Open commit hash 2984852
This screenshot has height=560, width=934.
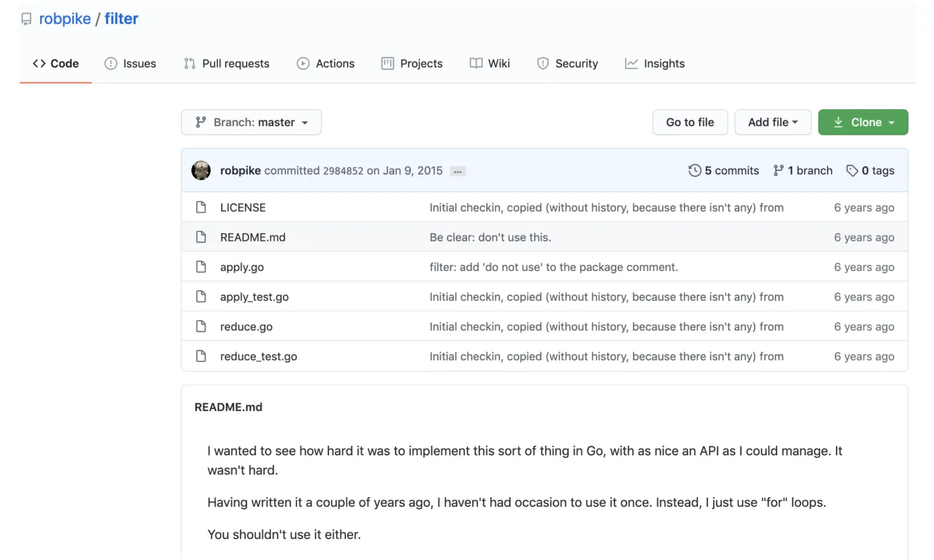(x=343, y=171)
